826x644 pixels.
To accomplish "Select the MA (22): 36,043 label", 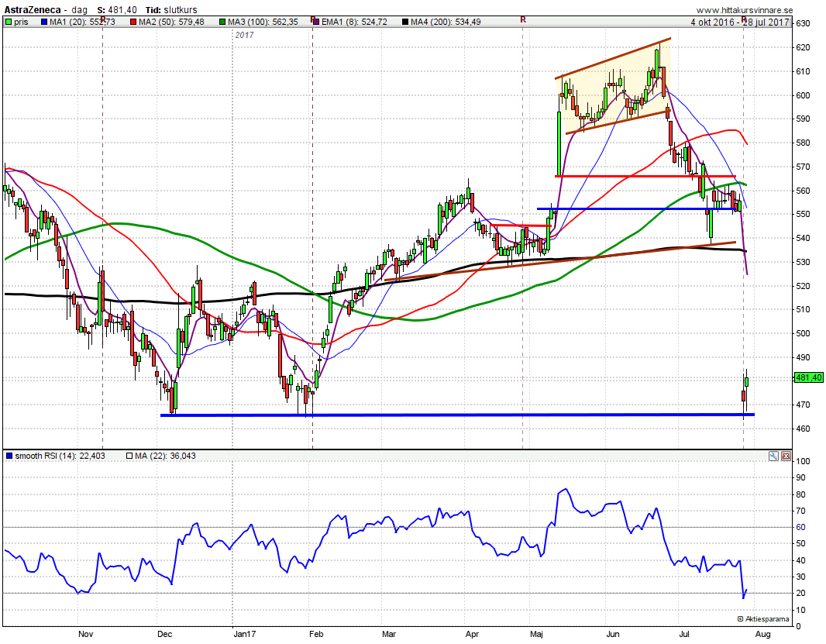I will pyautogui.click(x=165, y=456).
